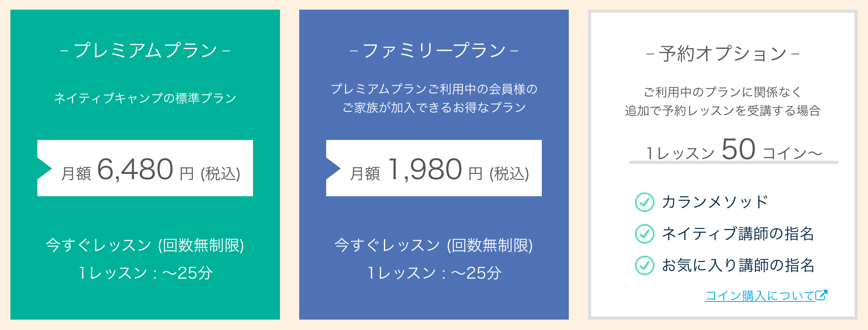The height and width of the screenshot is (330, 868).
Task: Click the ネイティブ講師の指名 list item text
Action: coord(738,234)
